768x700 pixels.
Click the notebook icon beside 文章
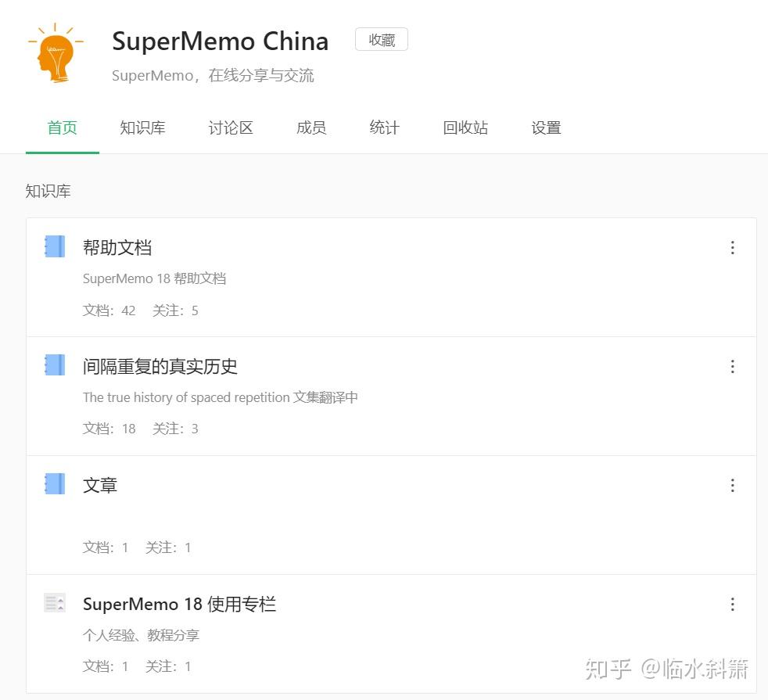[54, 484]
